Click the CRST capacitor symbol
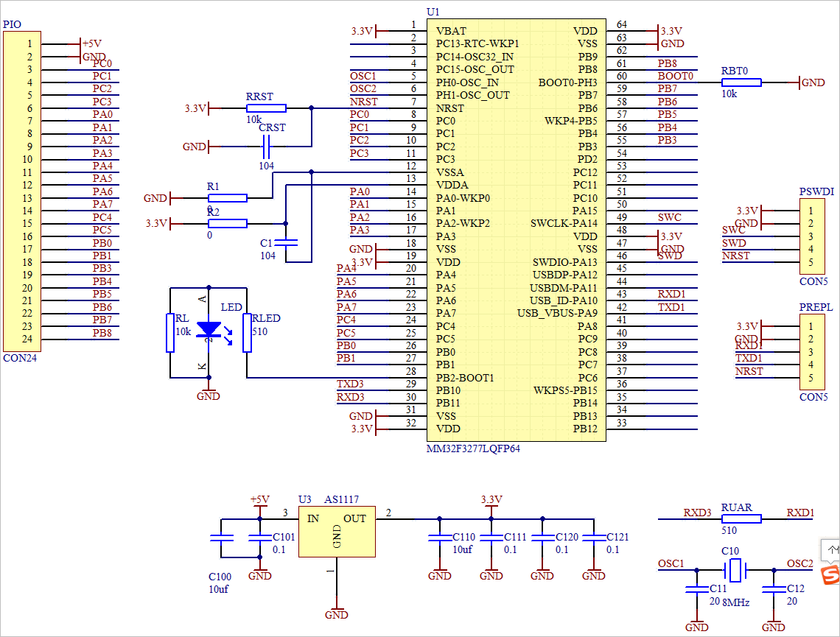This screenshot has height=637, width=840. point(267,147)
